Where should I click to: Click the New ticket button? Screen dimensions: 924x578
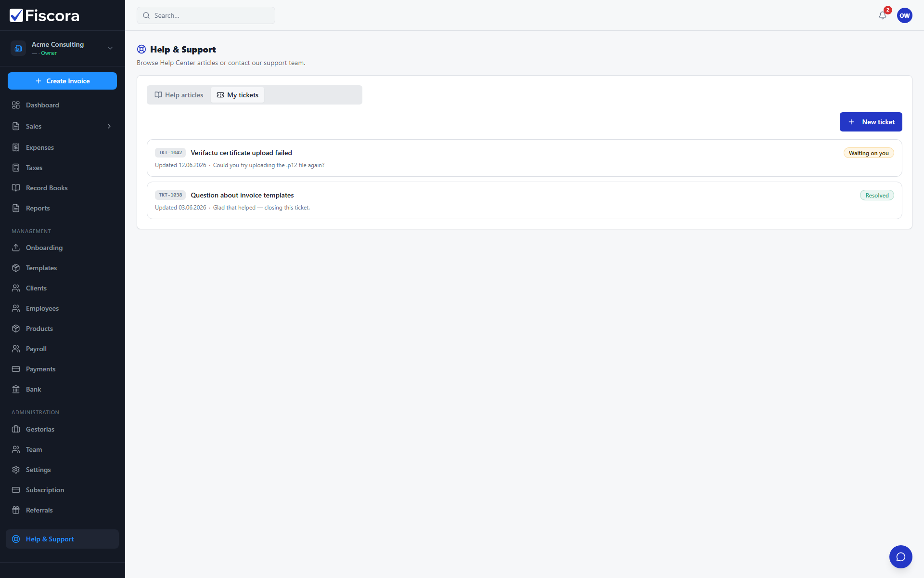pyautogui.click(x=871, y=122)
